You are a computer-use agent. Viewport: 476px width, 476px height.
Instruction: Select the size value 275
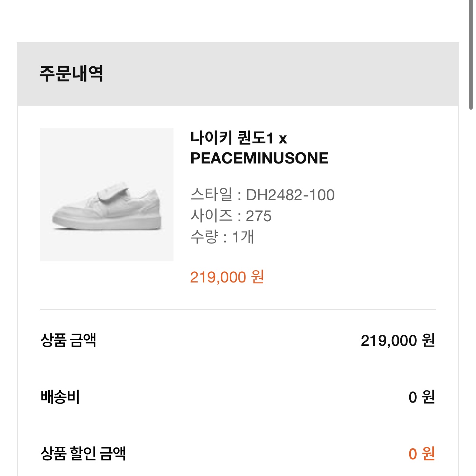[x=259, y=216]
